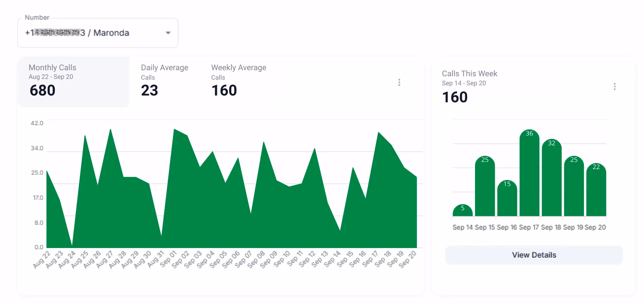Click the Sep 14 label under weekly bars

pos(463,227)
